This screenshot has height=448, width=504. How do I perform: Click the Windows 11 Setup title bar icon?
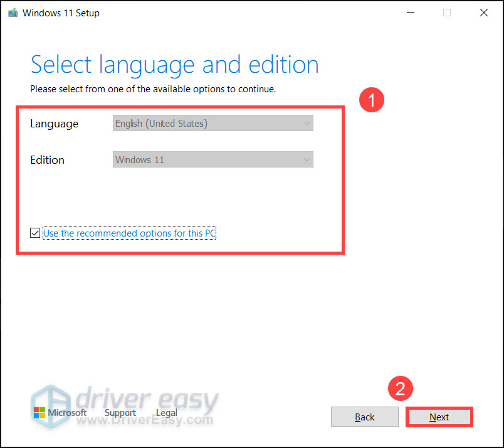coord(13,13)
